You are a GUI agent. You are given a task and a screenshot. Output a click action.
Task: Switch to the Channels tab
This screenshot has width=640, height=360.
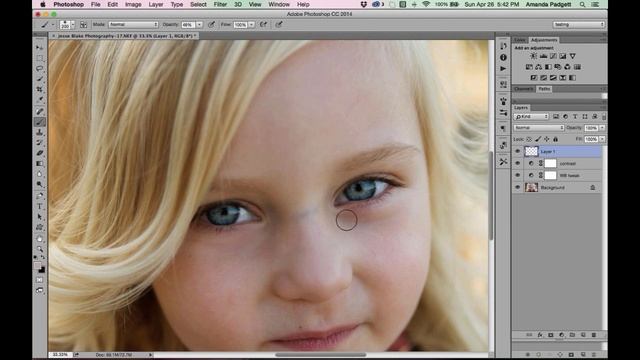(x=524, y=89)
